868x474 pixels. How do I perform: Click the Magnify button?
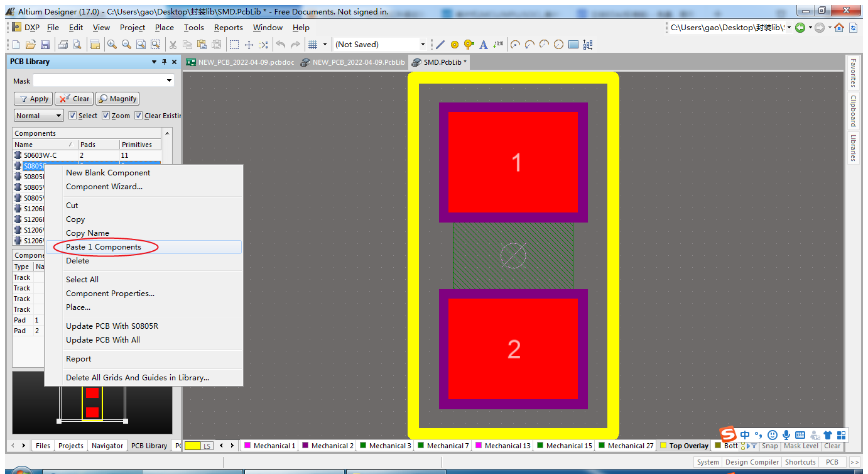tap(117, 99)
